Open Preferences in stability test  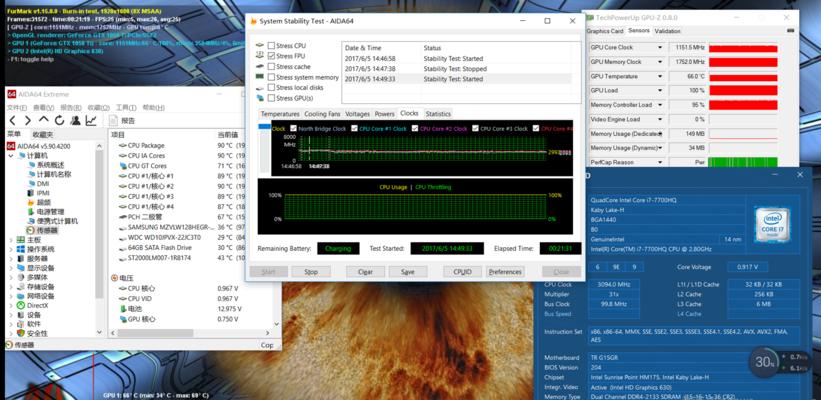coord(505,272)
